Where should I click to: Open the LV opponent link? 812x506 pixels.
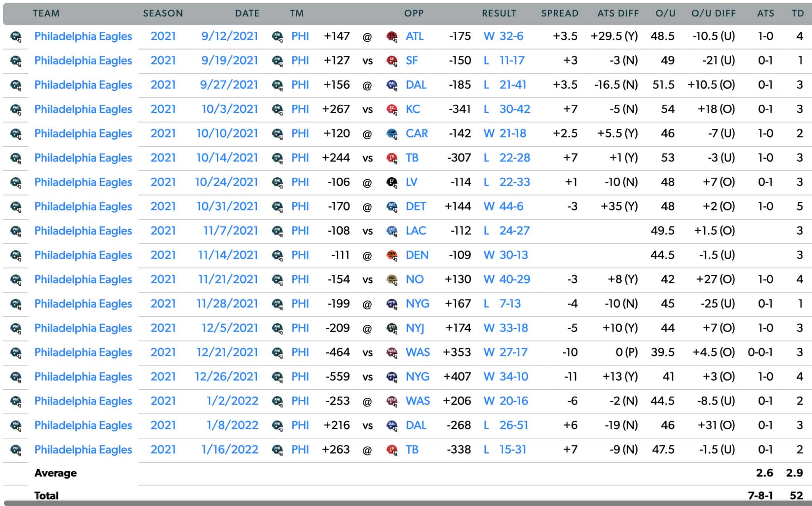411,182
